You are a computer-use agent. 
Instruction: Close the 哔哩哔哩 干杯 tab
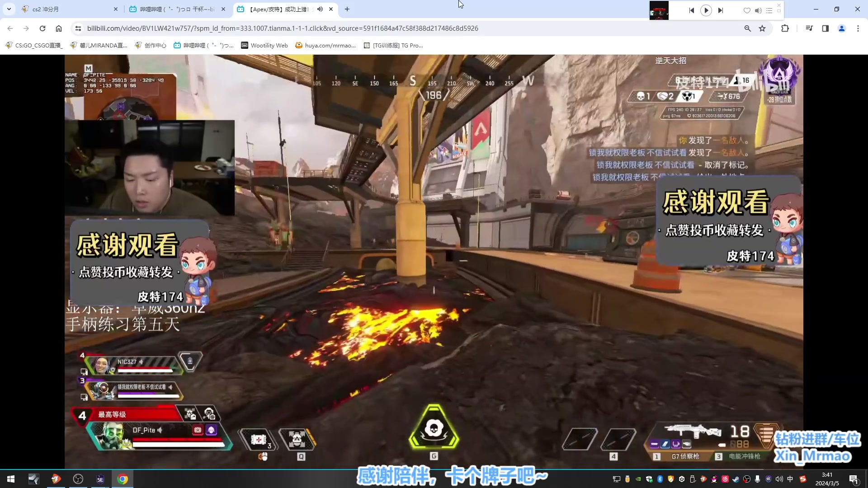[223, 9]
